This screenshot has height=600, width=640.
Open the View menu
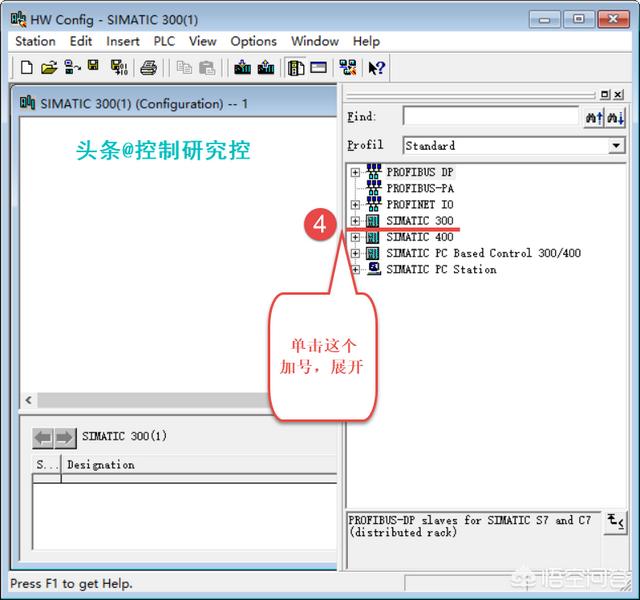pyautogui.click(x=202, y=41)
